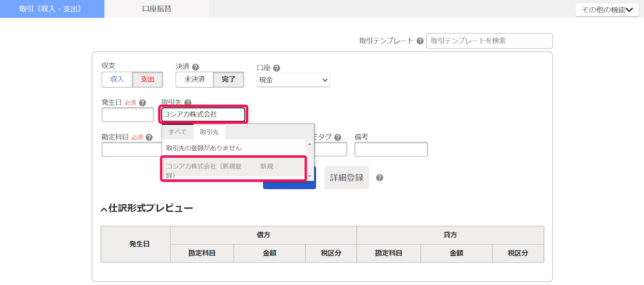The width and height of the screenshot is (644, 285).
Task: Select 取引先 tab in suggestion popup
Action: tap(209, 132)
